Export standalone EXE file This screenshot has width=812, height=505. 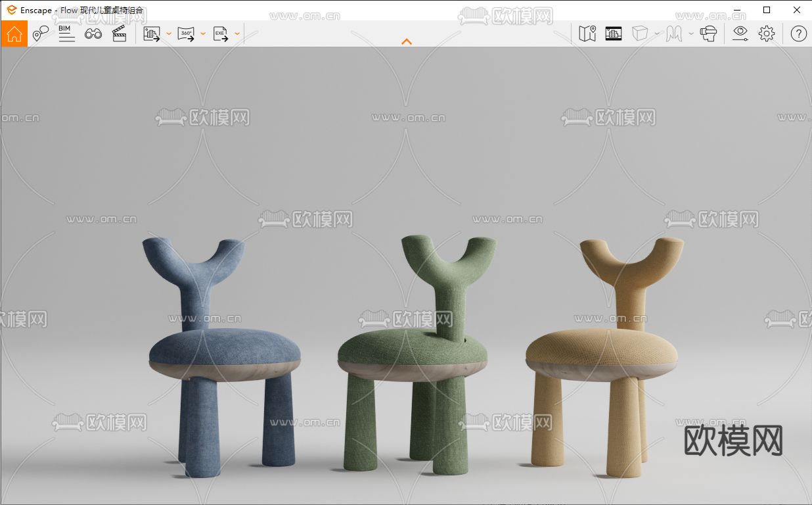[221, 34]
